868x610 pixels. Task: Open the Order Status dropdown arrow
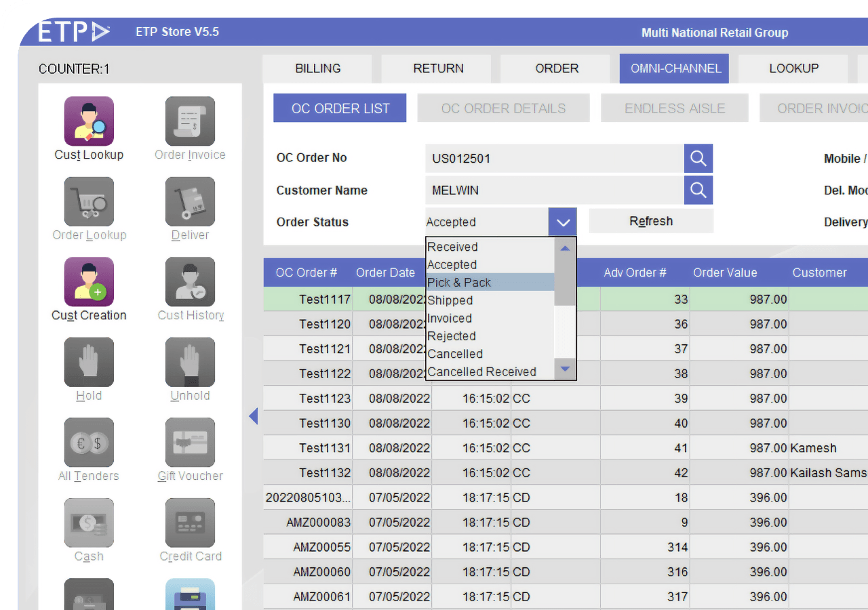tap(562, 222)
